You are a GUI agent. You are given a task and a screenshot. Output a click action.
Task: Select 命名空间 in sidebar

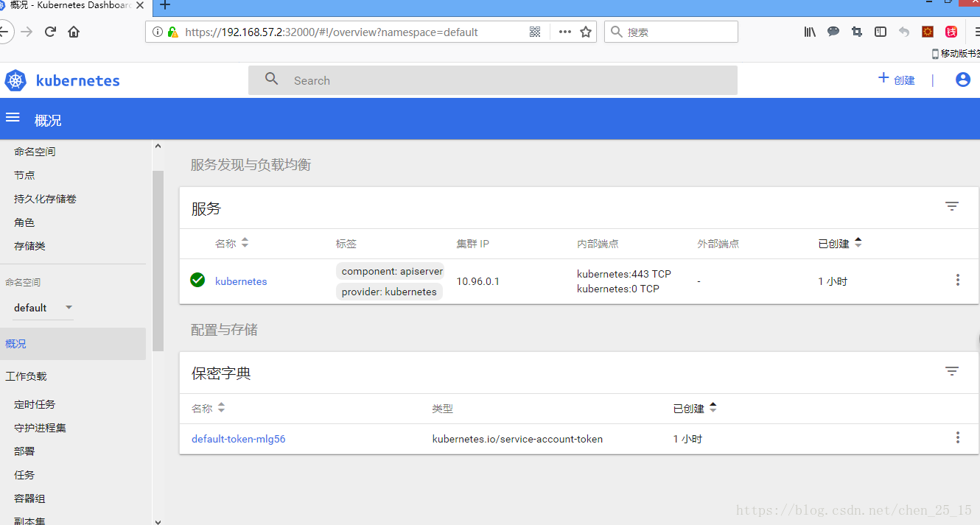(35, 152)
